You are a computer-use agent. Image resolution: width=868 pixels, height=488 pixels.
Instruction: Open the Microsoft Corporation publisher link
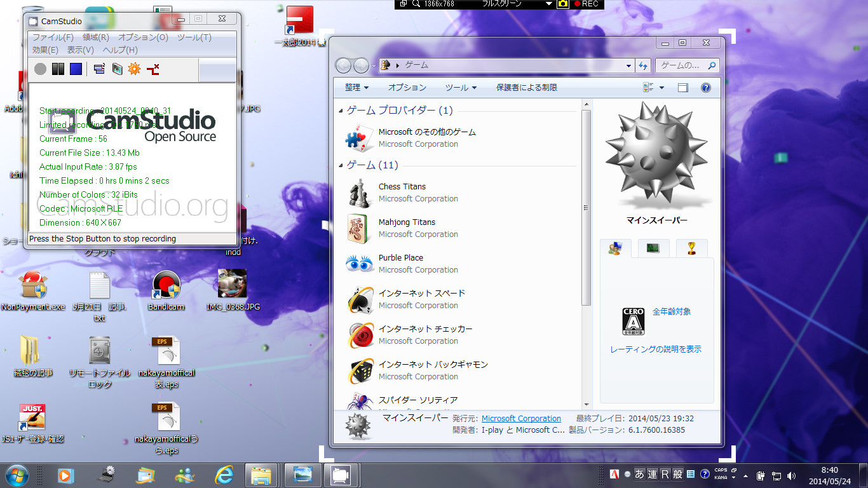coord(521,419)
